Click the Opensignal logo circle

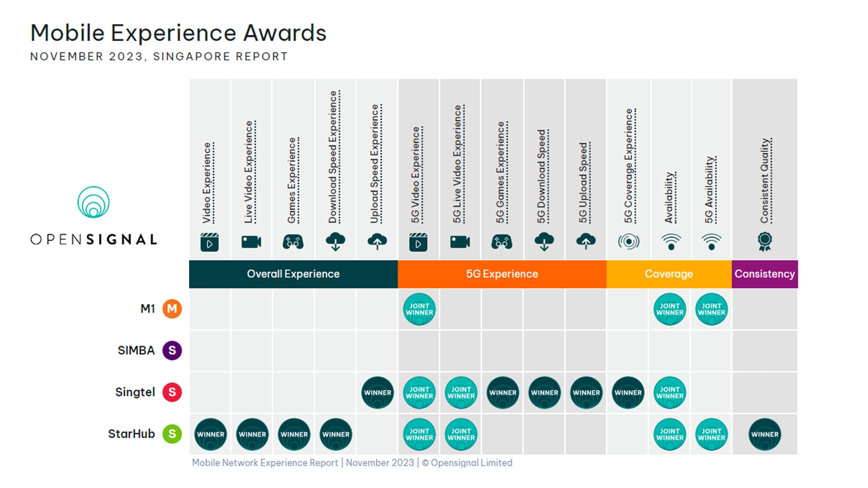pos(94,202)
